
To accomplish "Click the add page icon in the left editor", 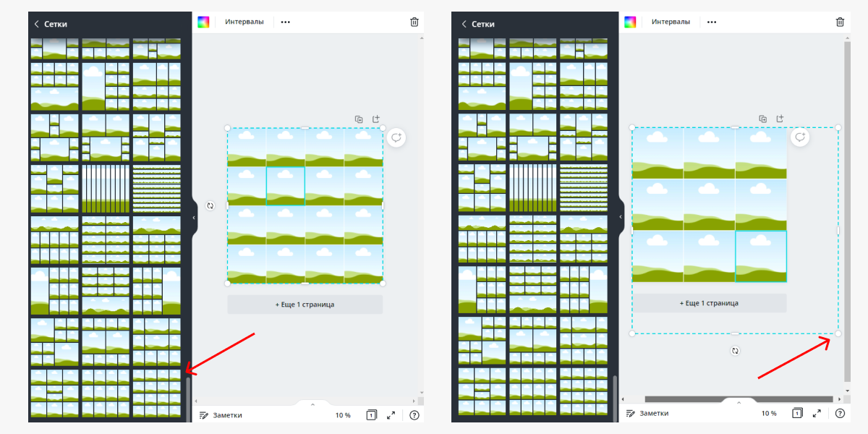I will tap(375, 119).
